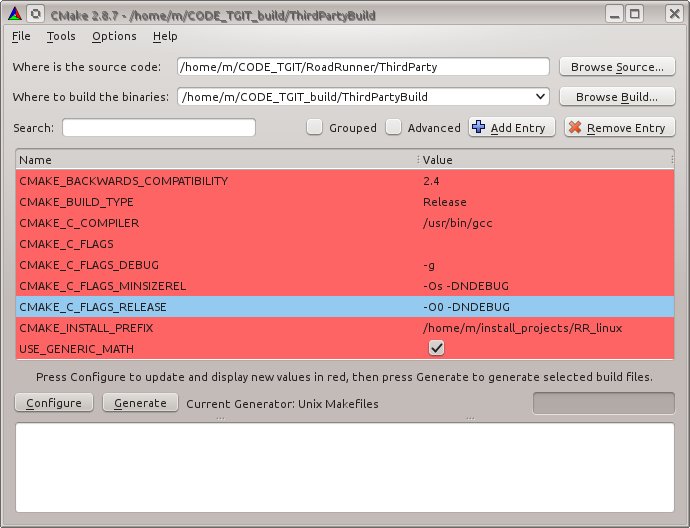Open the Options menu
690x528 pixels.
coord(114,36)
